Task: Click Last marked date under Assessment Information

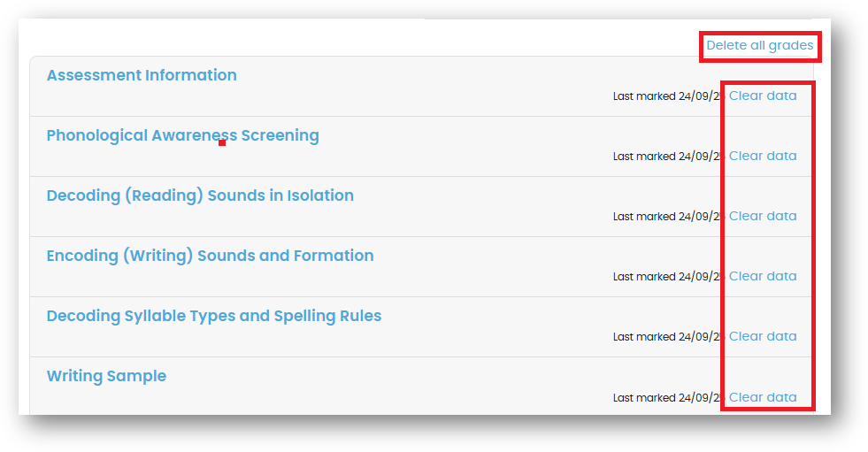Action: pos(668,96)
